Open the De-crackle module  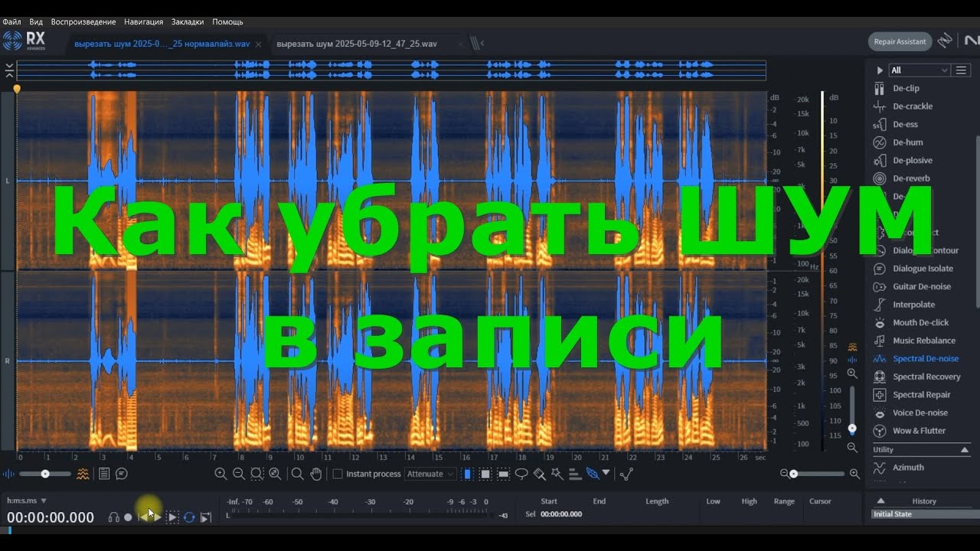[x=911, y=106]
